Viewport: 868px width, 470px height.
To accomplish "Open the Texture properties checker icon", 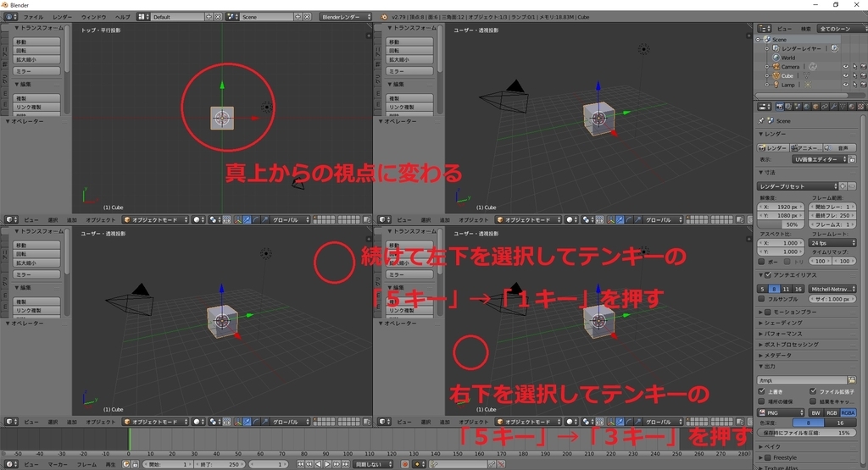I will 860,107.
